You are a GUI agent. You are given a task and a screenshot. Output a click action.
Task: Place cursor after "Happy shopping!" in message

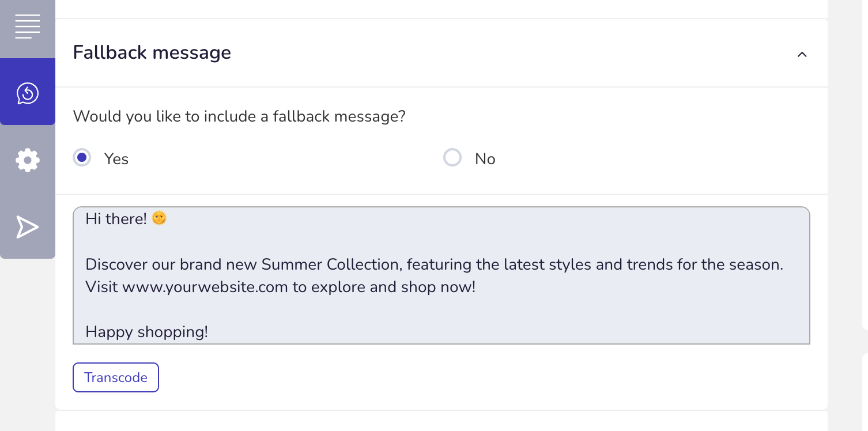pos(209,332)
